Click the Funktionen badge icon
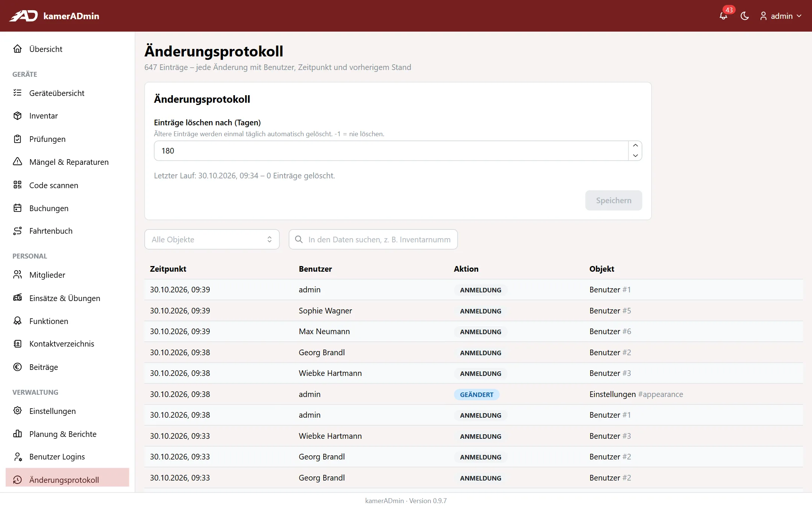Screen dimensions: 812x508 click(18, 321)
